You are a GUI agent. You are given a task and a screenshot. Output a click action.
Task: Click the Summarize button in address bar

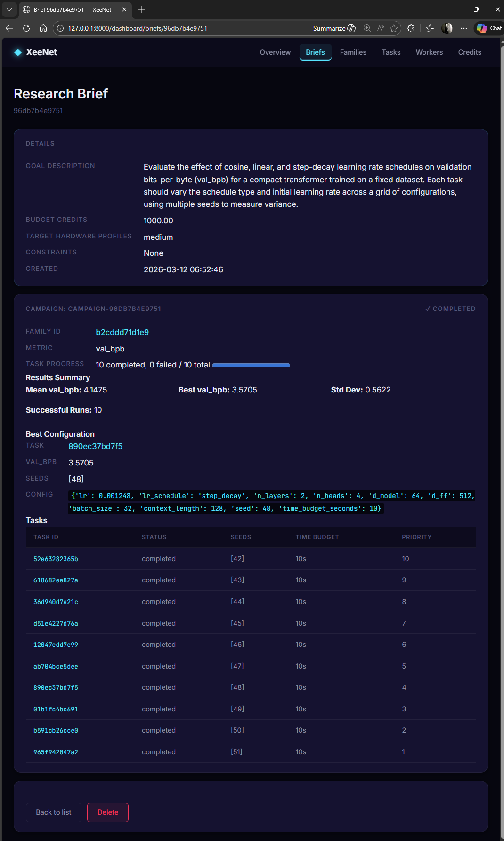(x=334, y=28)
